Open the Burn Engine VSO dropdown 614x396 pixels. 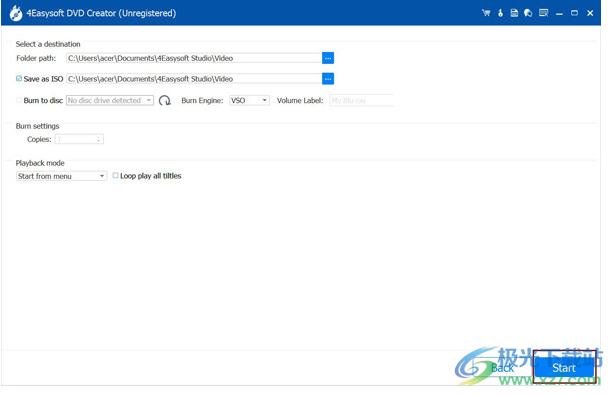pyautogui.click(x=249, y=101)
